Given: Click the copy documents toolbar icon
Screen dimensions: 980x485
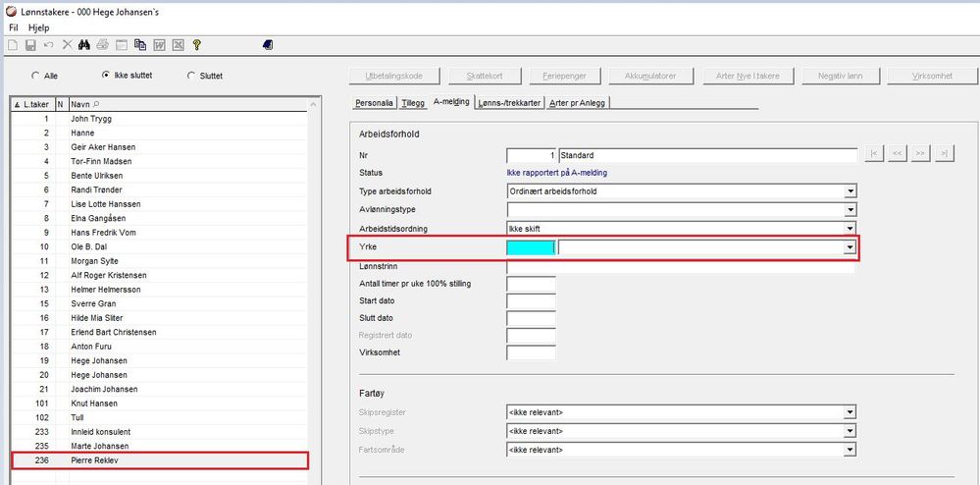Looking at the screenshot, I should coord(140,44).
